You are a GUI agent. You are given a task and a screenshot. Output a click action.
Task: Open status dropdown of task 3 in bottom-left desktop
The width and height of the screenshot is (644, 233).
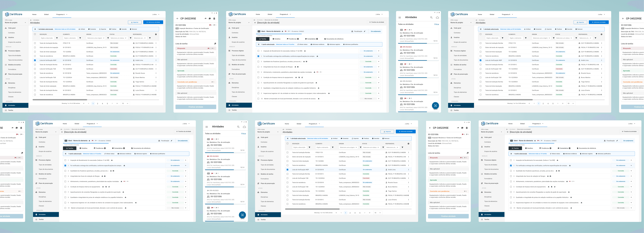point(176,171)
